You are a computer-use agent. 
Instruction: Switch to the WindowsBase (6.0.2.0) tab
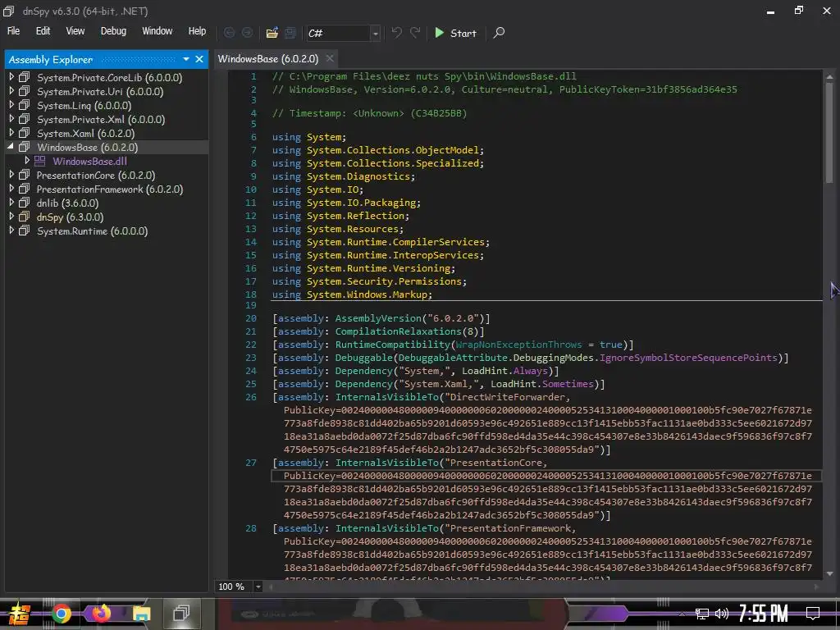[x=268, y=59]
